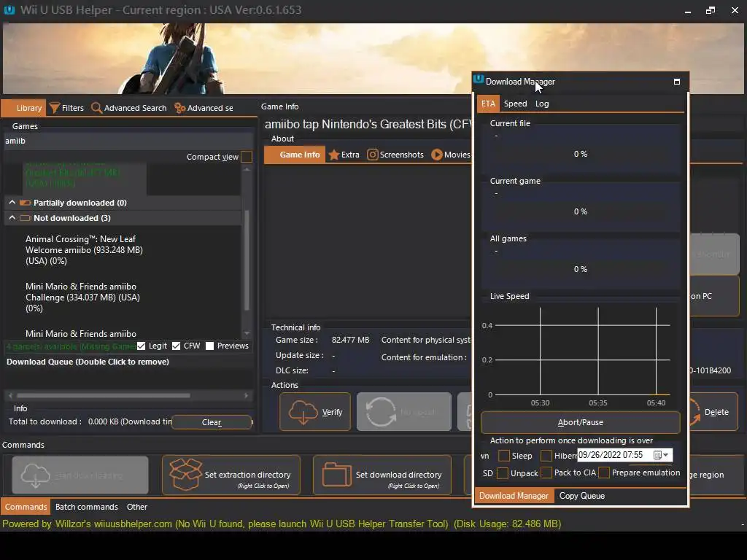Click the Current file progress bar
The width and height of the screenshot is (747, 560).
click(580, 155)
